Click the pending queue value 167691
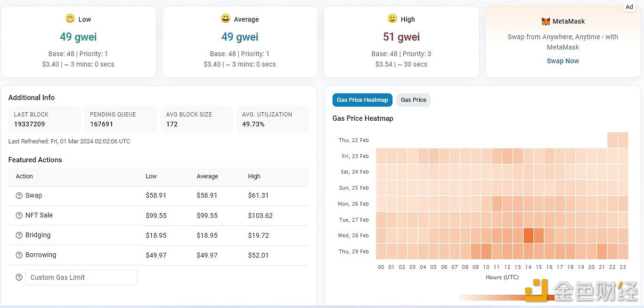Image resolution: width=644 pixels, height=308 pixels. coord(102,125)
